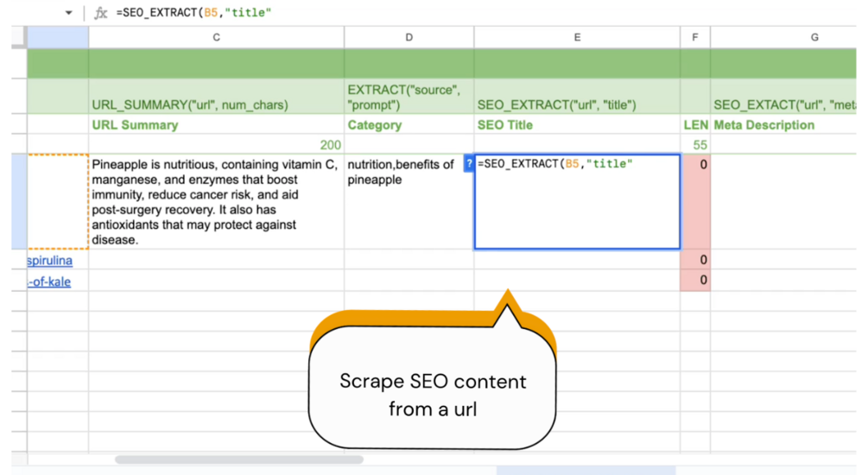Image resolution: width=868 pixels, height=475 pixels.
Task: Select the URL Summary header cell
Action: coord(216,125)
